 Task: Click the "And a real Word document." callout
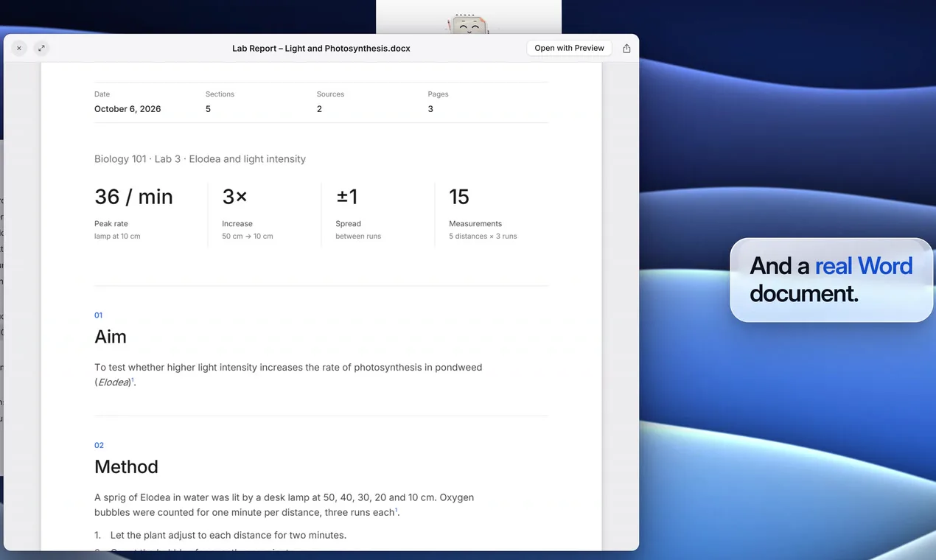click(x=831, y=279)
